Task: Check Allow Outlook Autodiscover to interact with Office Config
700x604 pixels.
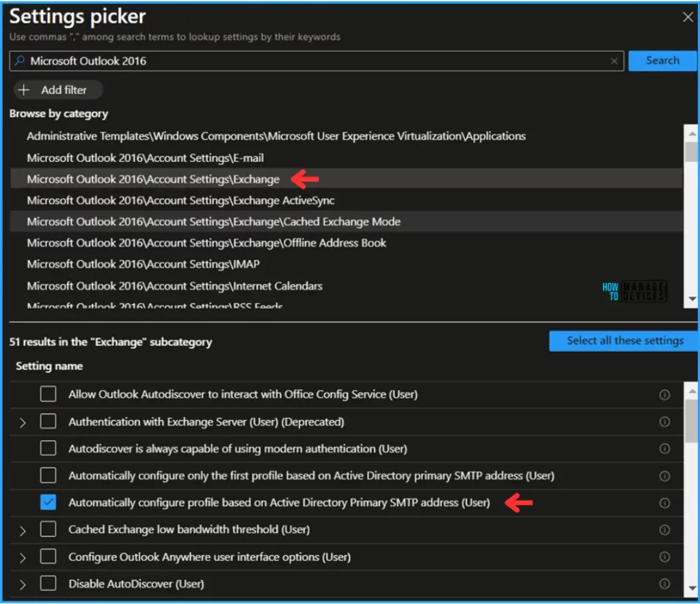Action: [x=49, y=394]
